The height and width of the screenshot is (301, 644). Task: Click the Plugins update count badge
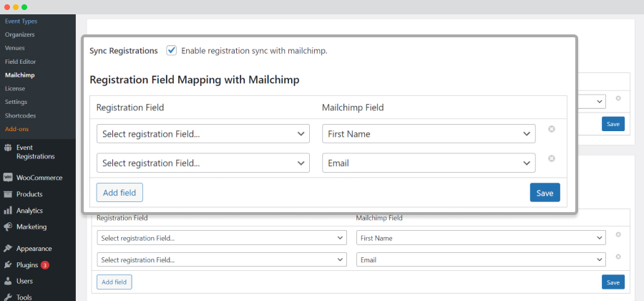(45, 265)
